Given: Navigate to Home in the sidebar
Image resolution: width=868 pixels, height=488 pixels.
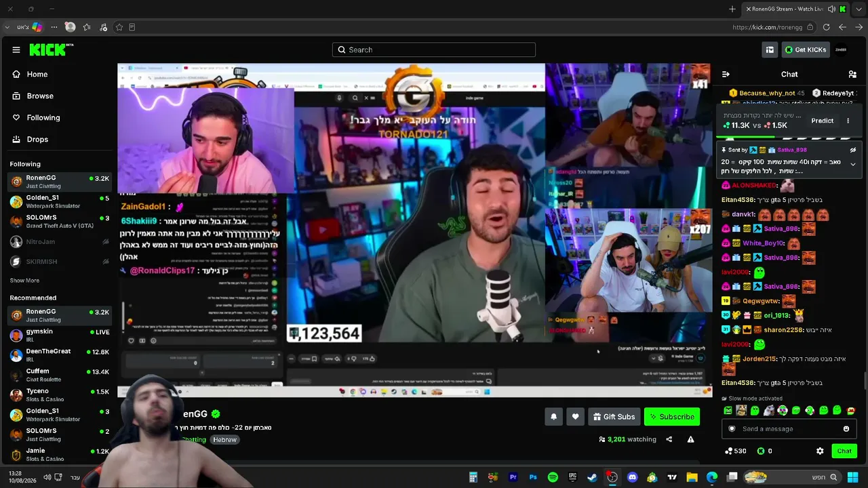Looking at the screenshot, I should 58,75.
